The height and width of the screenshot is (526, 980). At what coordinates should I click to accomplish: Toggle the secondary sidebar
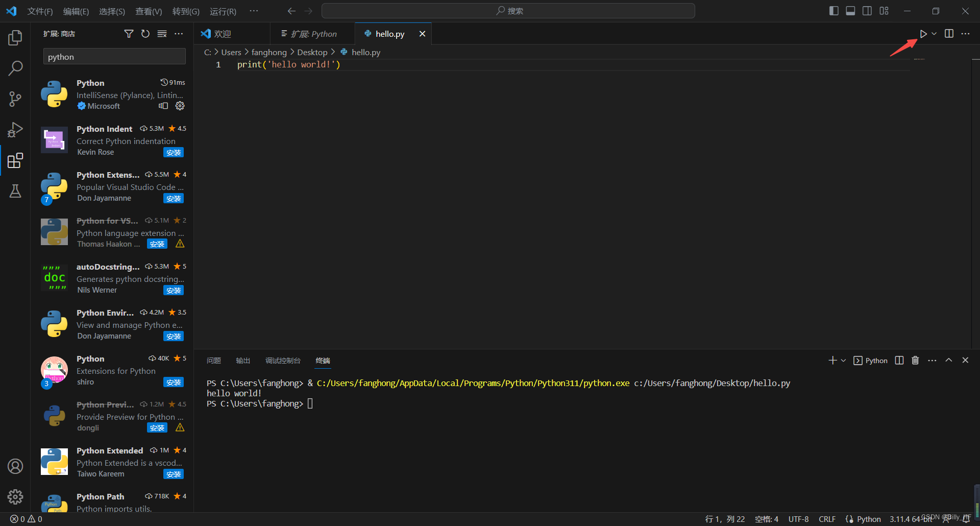pos(867,10)
